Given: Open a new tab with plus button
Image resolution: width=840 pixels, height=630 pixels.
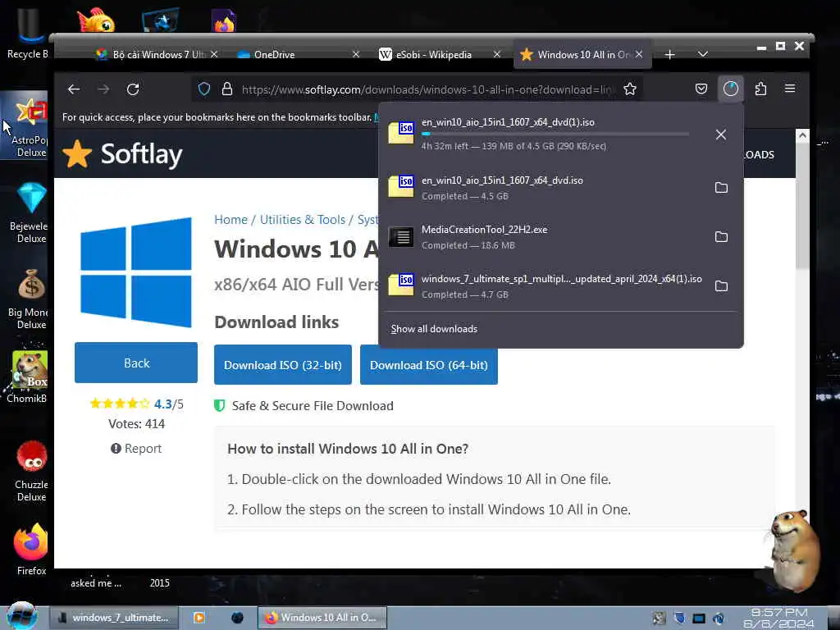Looking at the screenshot, I should click(669, 55).
